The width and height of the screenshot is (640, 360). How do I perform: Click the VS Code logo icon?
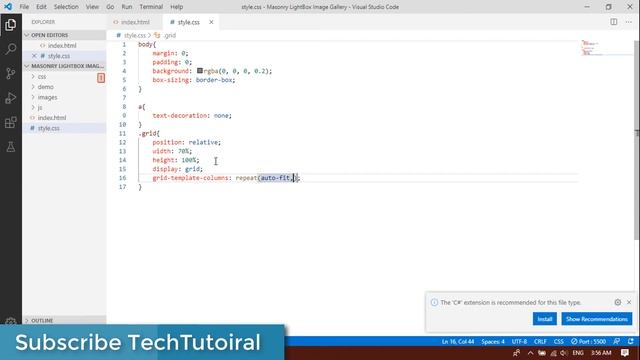[x=8, y=7]
